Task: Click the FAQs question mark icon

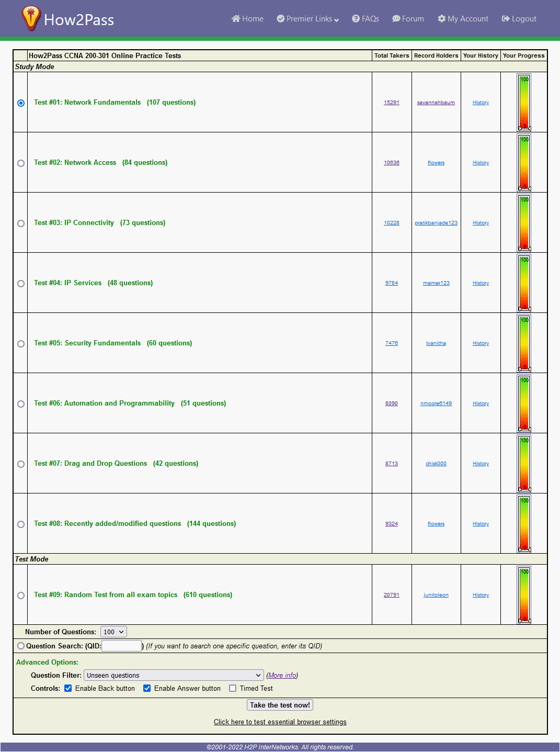Action: (356, 19)
